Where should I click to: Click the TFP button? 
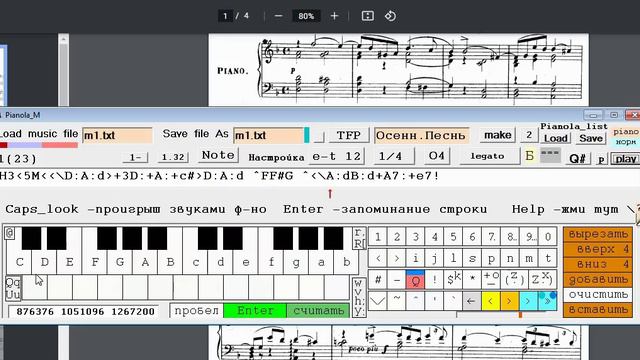click(x=348, y=135)
